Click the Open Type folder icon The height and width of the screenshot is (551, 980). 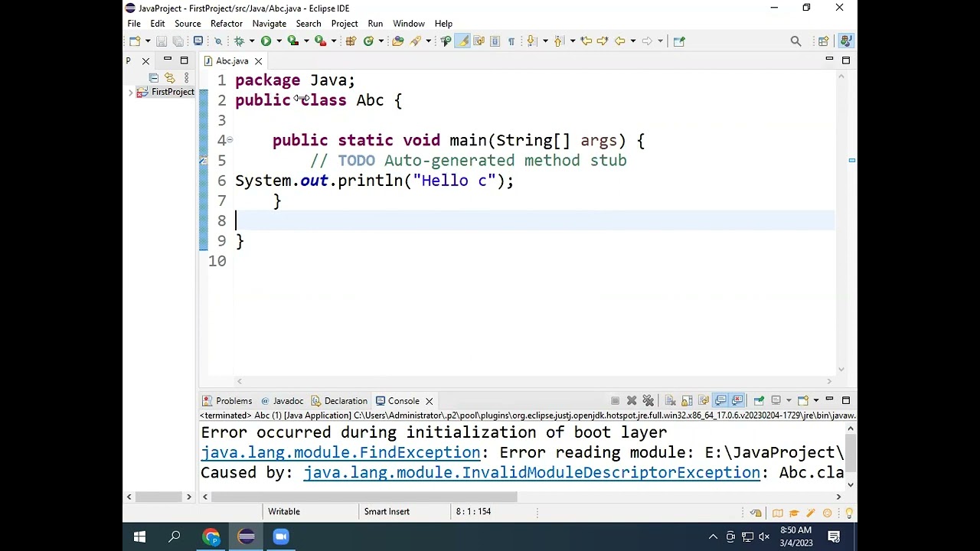398,41
